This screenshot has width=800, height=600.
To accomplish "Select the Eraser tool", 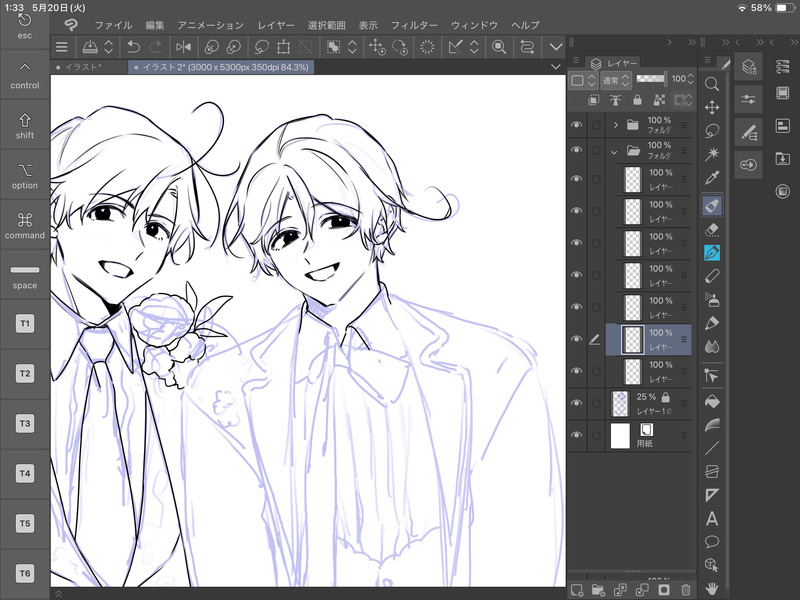I will (712, 230).
